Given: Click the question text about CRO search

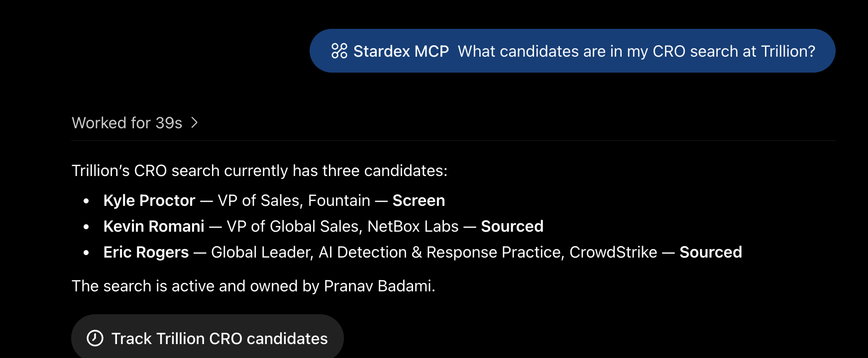Looking at the screenshot, I should pyautogui.click(x=637, y=51).
